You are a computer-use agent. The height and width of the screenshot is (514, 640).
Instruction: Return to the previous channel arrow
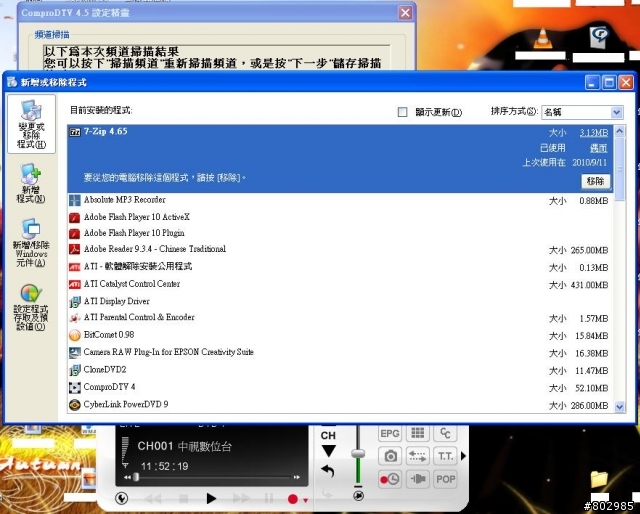[328, 472]
